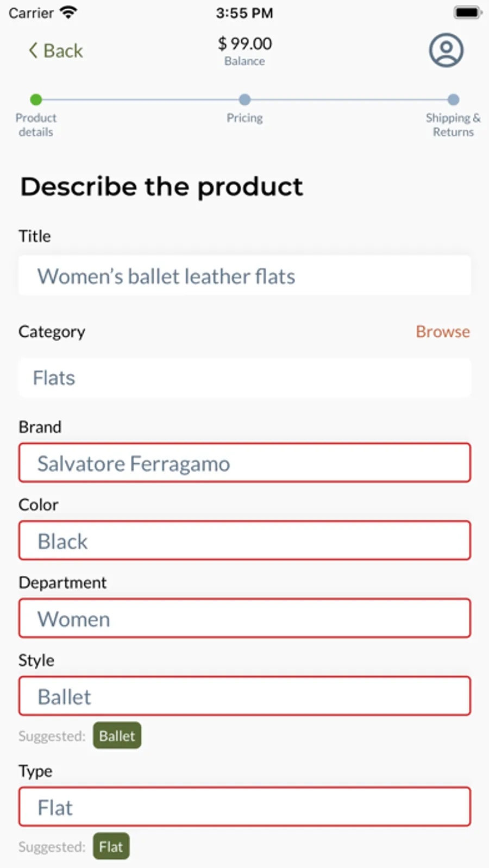Tap the Back chevron arrow
The image size is (489, 868).
(33, 51)
